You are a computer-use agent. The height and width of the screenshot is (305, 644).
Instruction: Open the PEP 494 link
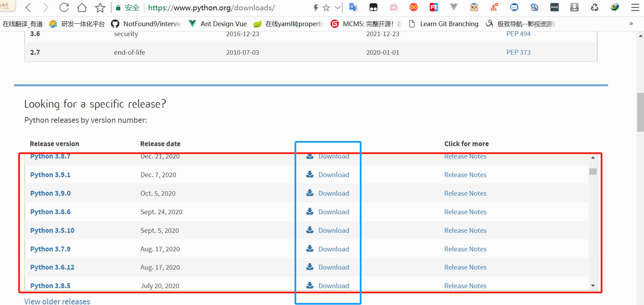(518, 34)
